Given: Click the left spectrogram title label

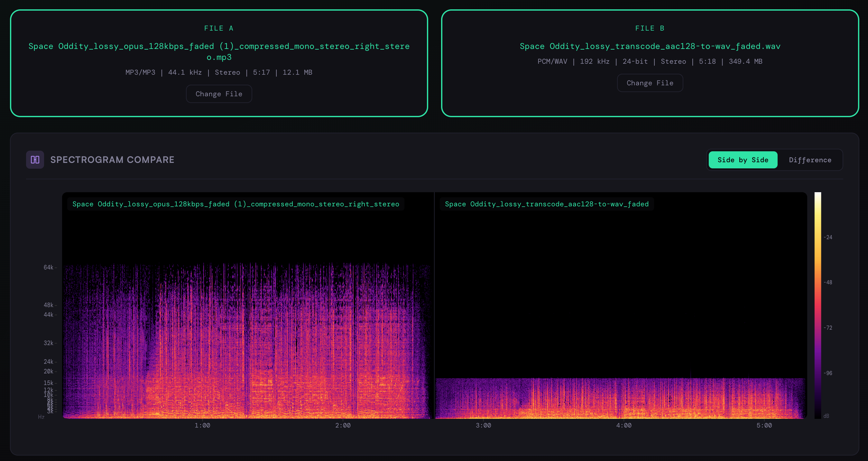Looking at the screenshot, I should click(x=235, y=204).
